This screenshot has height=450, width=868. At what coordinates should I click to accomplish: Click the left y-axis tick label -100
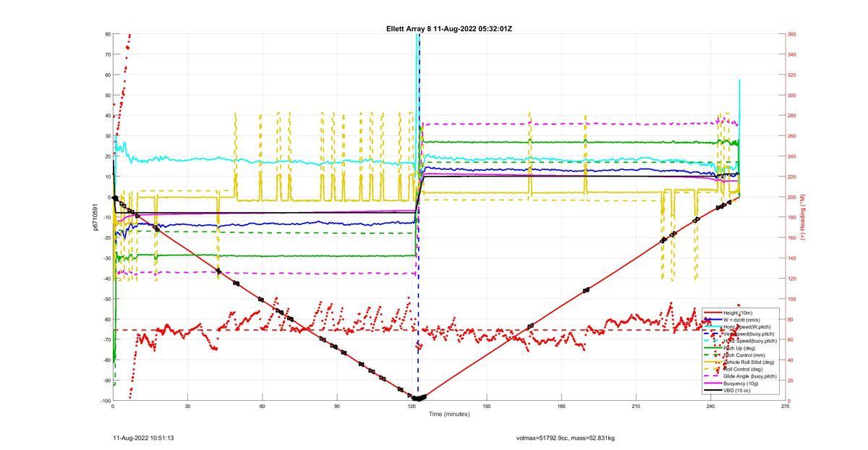(x=104, y=401)
